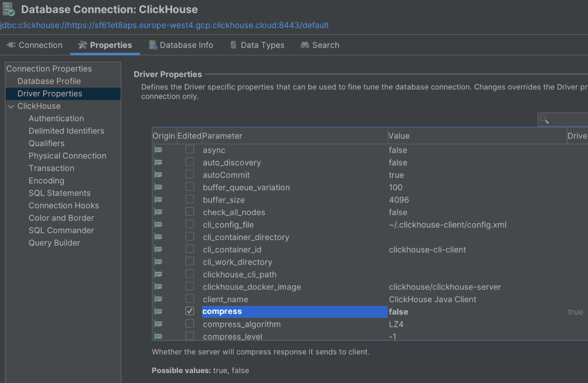Open the JDBC ClickHouse connection URL
This screenshot has width=588, height=383.
pos(164,25)
